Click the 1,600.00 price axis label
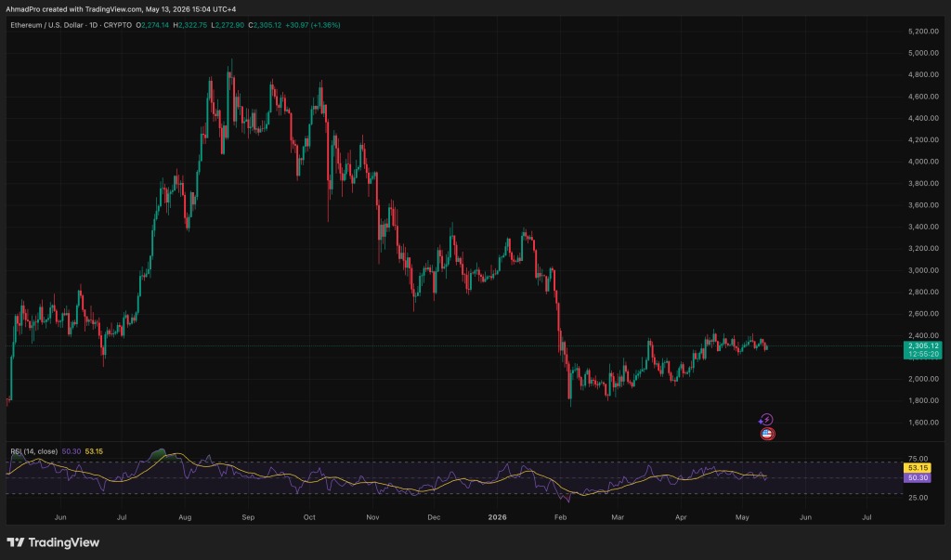 coord(923,423)
